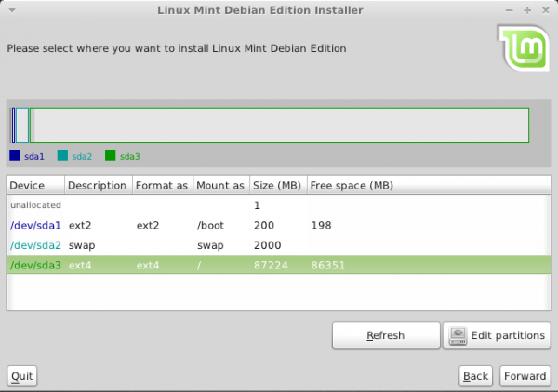Image resolution: width=558 pixels, height=392 pixels.
Task: Proceed with the Forward button
Action: 525,376
